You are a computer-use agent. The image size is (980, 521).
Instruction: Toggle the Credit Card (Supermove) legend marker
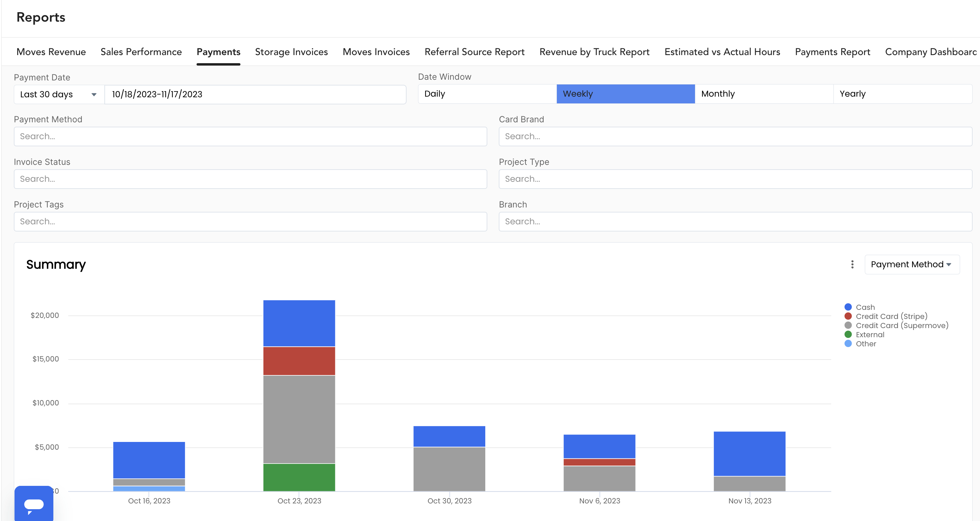pyautogui.click(x=848, y=325)
